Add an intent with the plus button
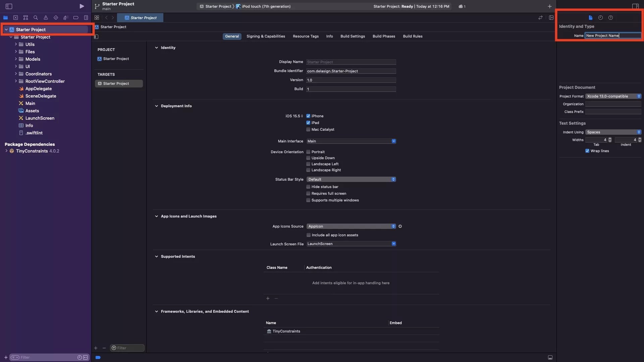 click(268, 298)
